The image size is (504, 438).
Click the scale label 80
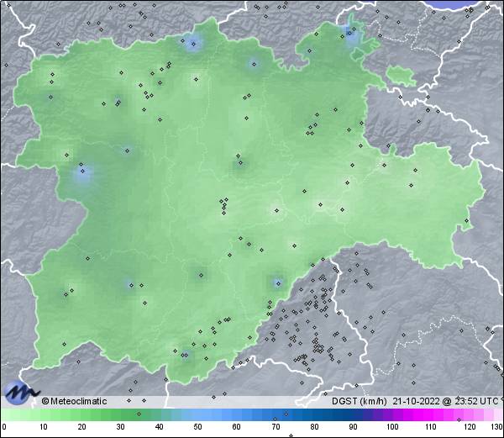(x=314, y=427)
